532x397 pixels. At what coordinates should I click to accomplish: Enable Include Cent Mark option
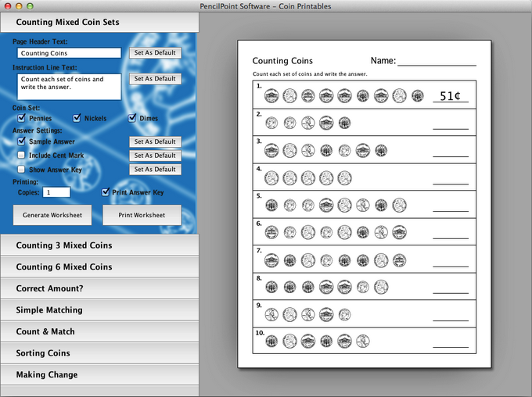[22, 156]
